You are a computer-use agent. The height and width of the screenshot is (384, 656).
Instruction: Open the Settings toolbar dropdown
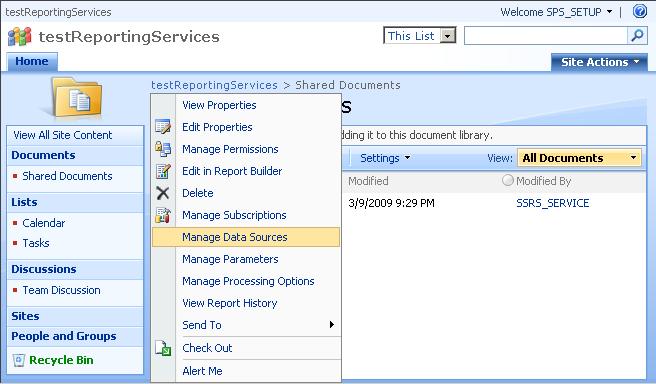tap(385, 158)
